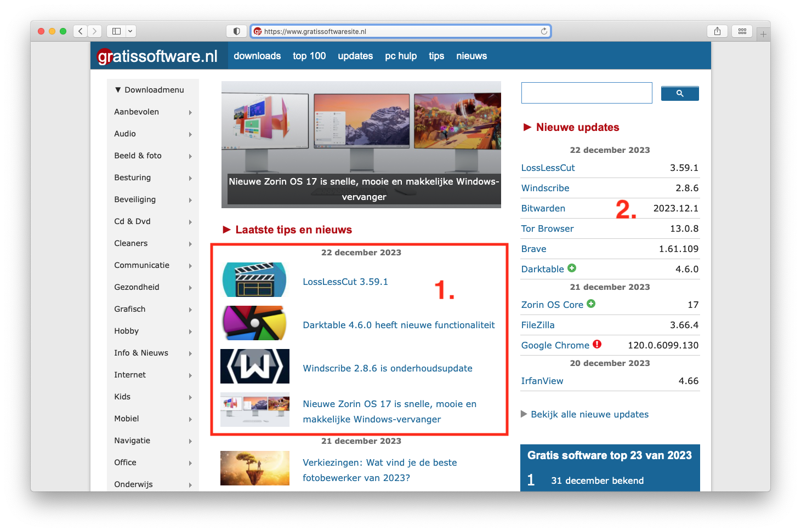Click the reload page icon in address bar
801x532 pixels.
tap(544, 31)
